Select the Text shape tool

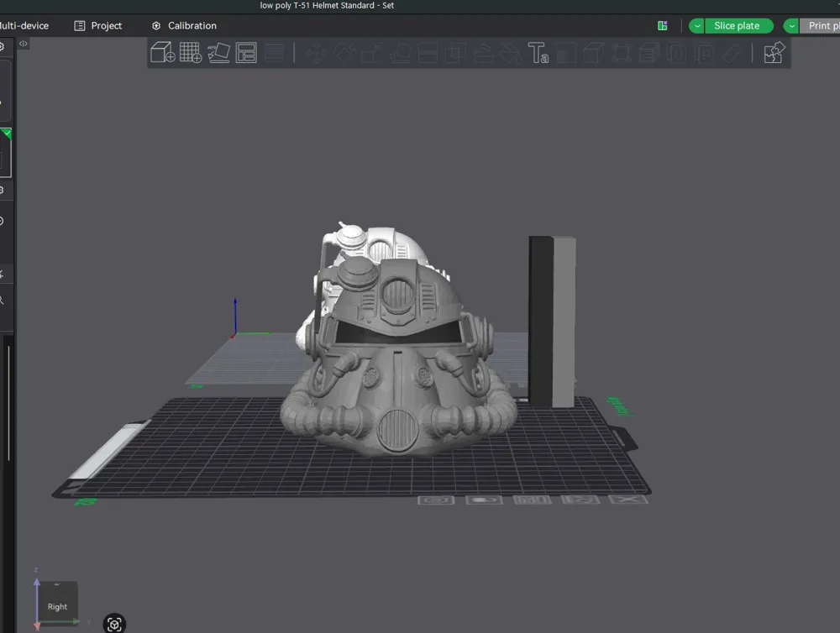pyautogui.click(x=538, y=53)
